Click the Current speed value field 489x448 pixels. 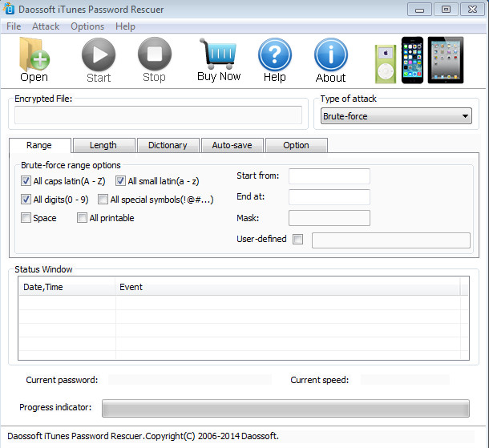pos(405,380)
